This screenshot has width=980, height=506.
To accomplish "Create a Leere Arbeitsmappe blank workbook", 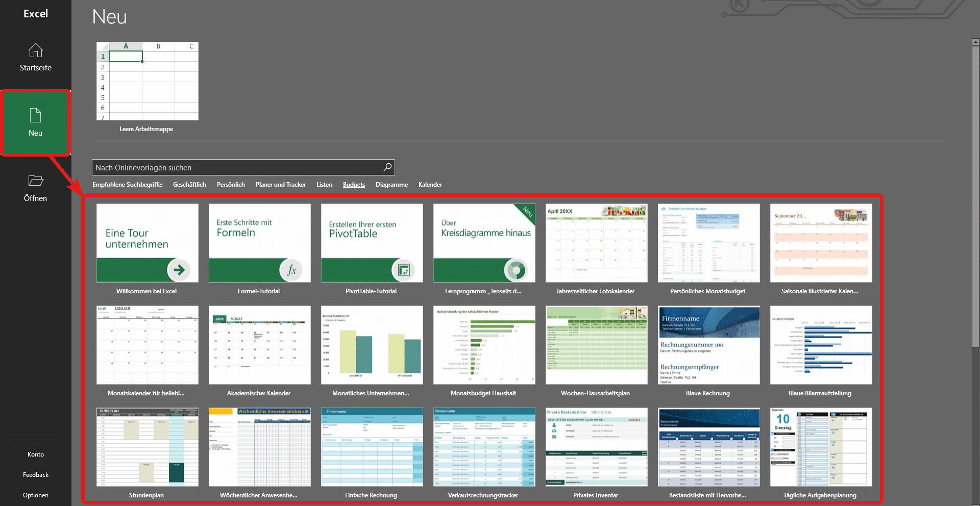I will click(x=147, y=82).
